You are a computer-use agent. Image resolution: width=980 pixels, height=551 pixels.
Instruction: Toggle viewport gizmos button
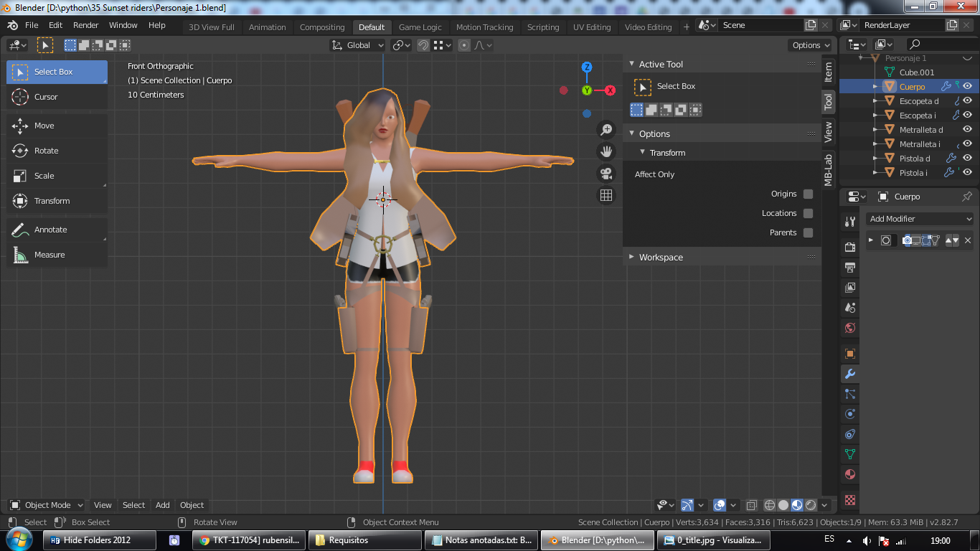pyautogui.click(x=687, y=505)
